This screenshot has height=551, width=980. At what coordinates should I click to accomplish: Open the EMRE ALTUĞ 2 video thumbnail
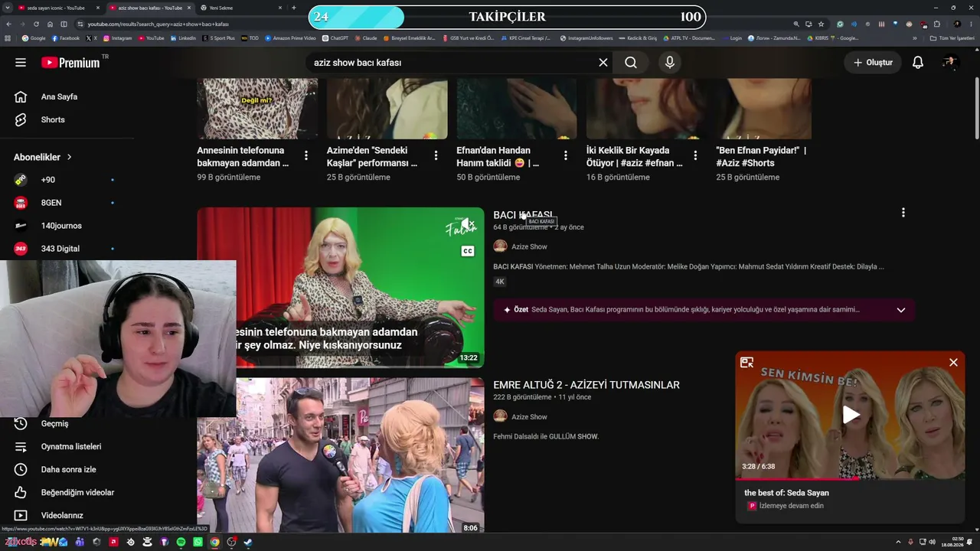tap(341, 455)
